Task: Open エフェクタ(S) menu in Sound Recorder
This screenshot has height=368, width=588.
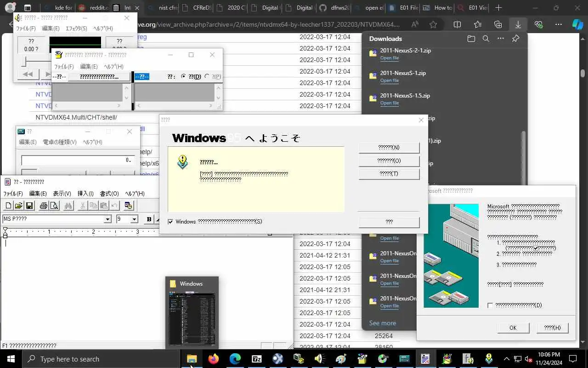Action: (x=76, y=29)
